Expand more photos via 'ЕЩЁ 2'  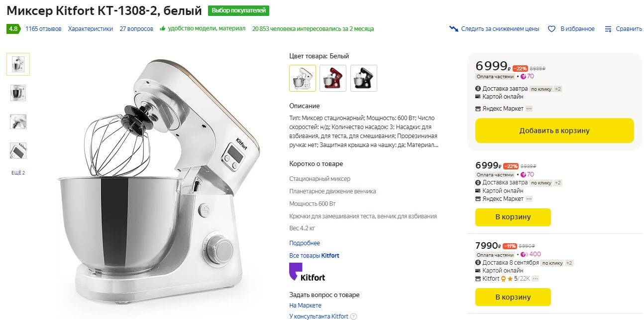pyautogui.click(x=18, y=172)
